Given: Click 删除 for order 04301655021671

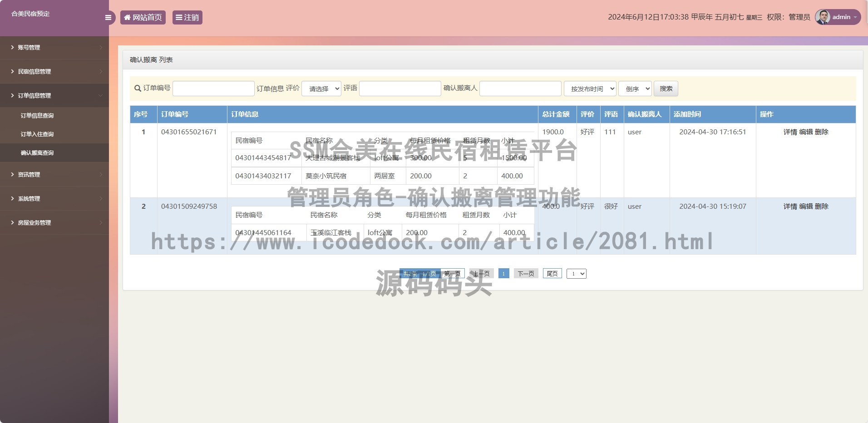Looking at the screenshot, I should 822,132.
